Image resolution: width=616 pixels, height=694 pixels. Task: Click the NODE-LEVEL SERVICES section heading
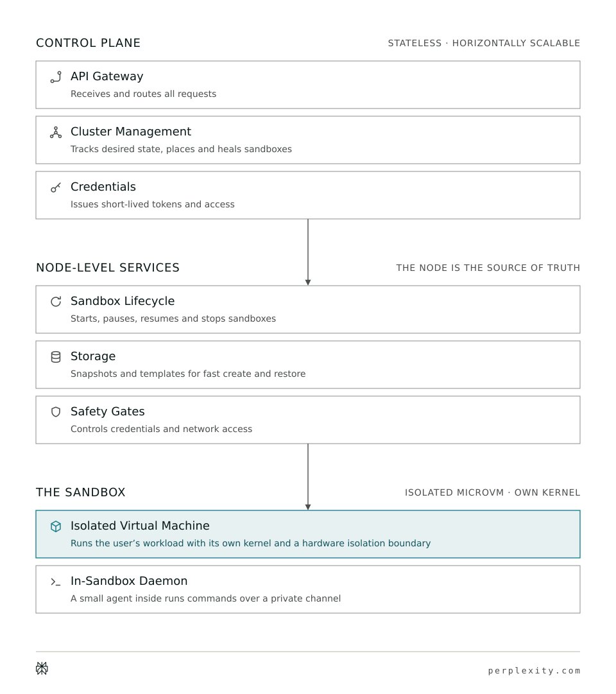(x=108, y=268)
